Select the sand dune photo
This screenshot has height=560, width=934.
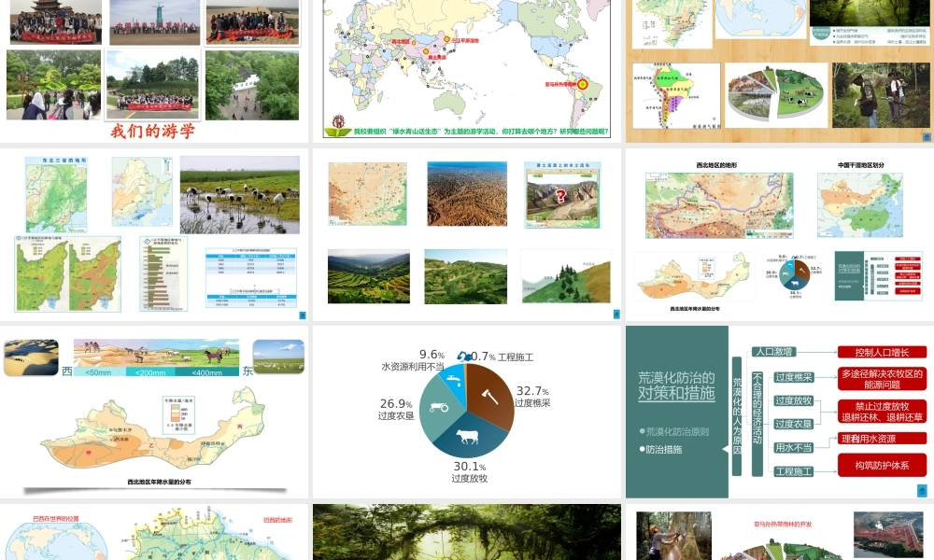click(x=31, y=357)
